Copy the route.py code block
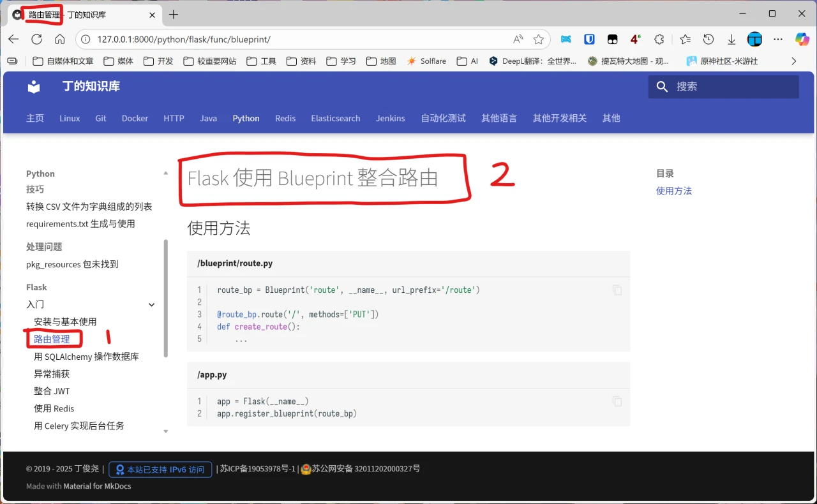The height and width of the screenshot is (504, 817). pyautogui.click(x=617, y=290)
